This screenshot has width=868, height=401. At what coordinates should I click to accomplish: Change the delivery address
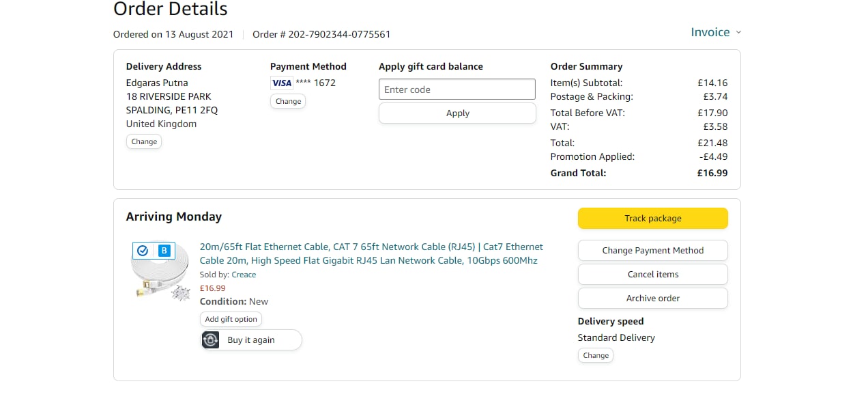(x=144, y=142)
